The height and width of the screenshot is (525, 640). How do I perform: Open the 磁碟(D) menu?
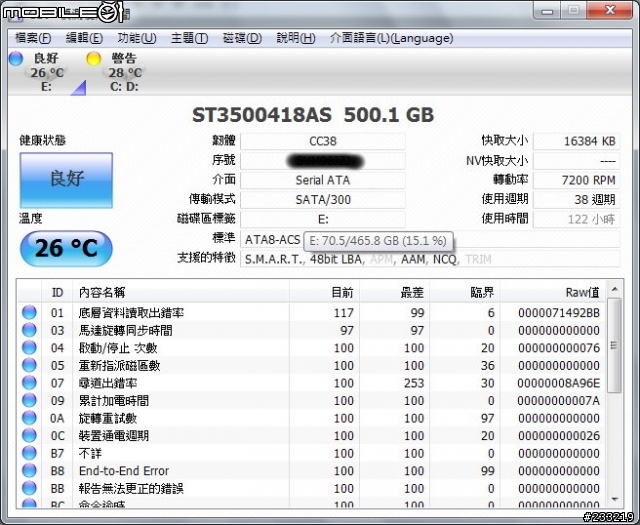(242, 38)
